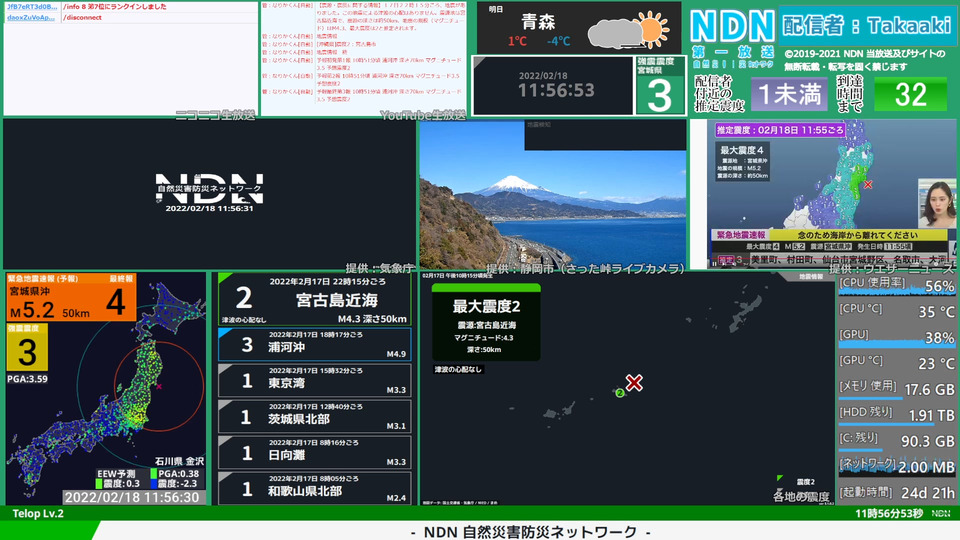Click the 最大震度2 info card

click(x=486, y=322)
